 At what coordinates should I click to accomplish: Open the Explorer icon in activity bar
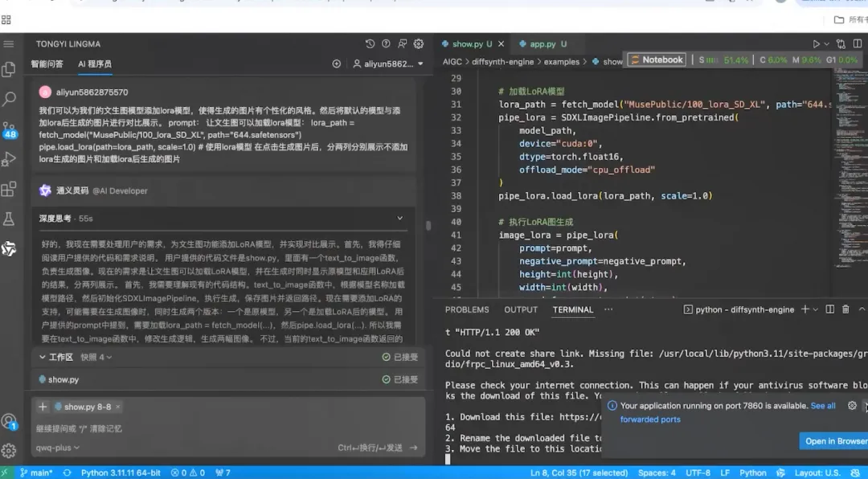(9, 69)
